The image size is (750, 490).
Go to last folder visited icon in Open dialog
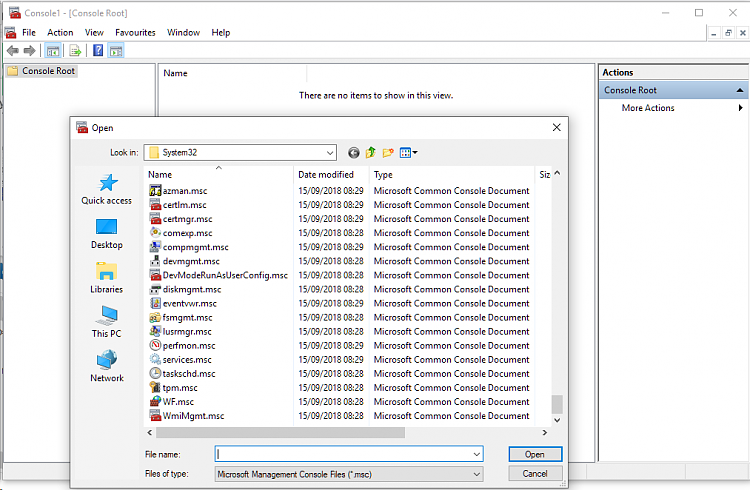point(353,153)
